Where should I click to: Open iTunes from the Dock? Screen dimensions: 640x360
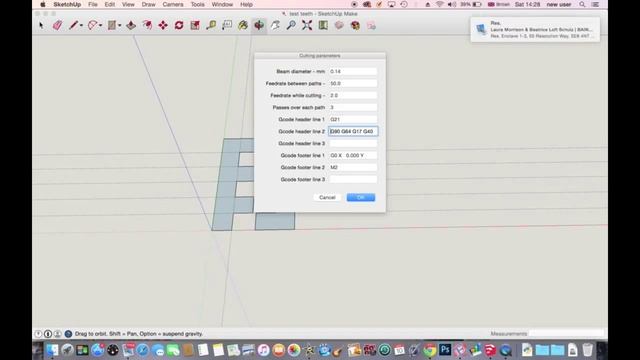click(264, 350)
